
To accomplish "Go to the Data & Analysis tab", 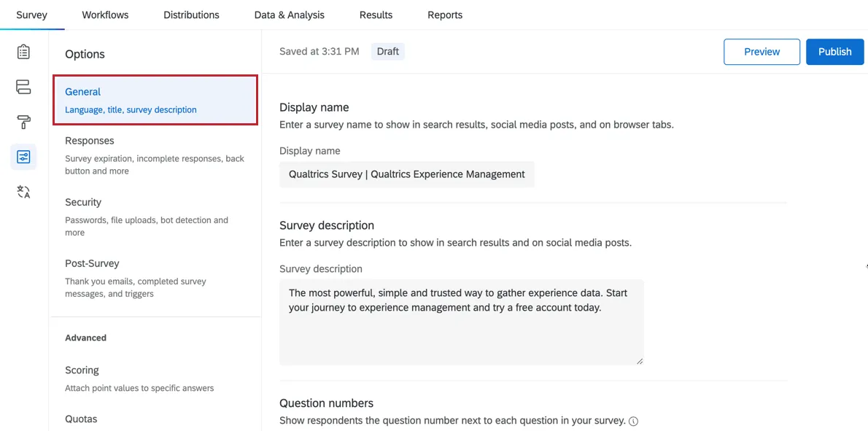I will pyautogui.click(x=289, y=15).
